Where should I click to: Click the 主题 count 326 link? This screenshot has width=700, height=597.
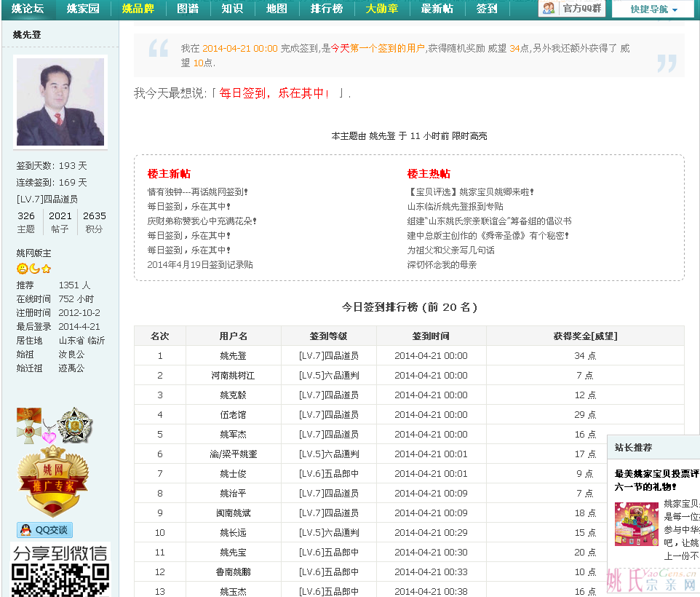pos(26,216)
